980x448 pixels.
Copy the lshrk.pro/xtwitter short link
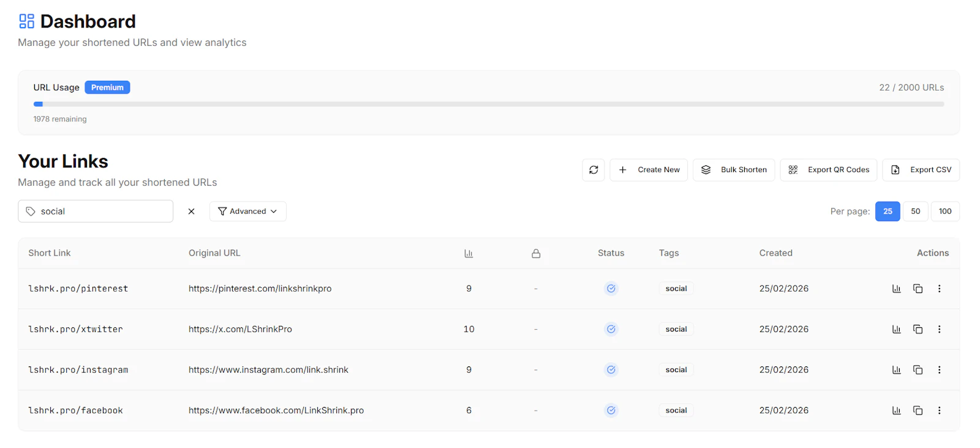pos(918,329)
